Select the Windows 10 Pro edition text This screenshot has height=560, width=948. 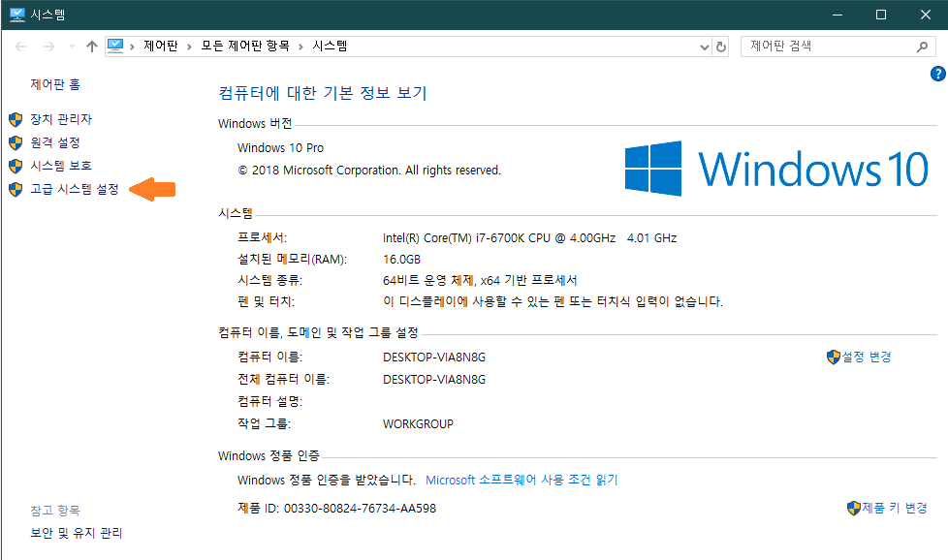280,148
